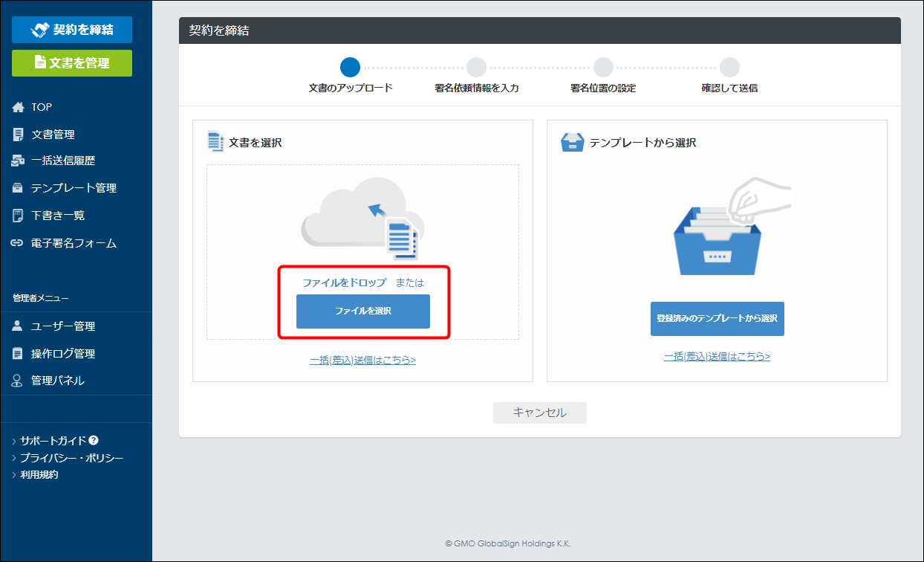Click the テンプレート管理 icon

pos(19,188)
